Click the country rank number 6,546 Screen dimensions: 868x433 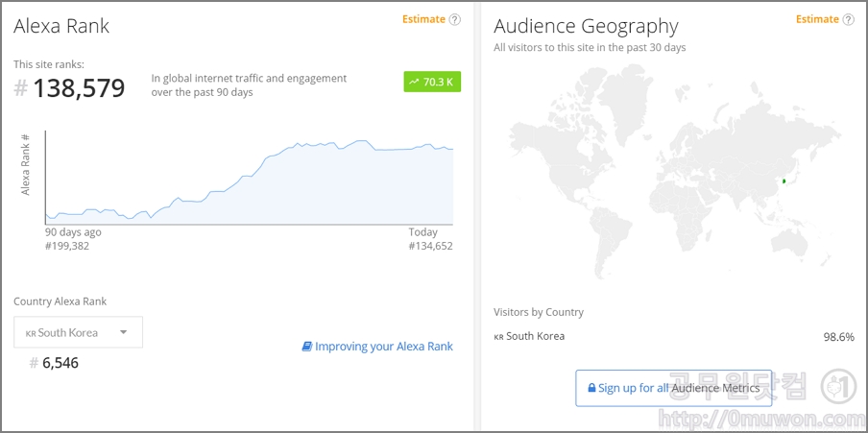point(60,363)
